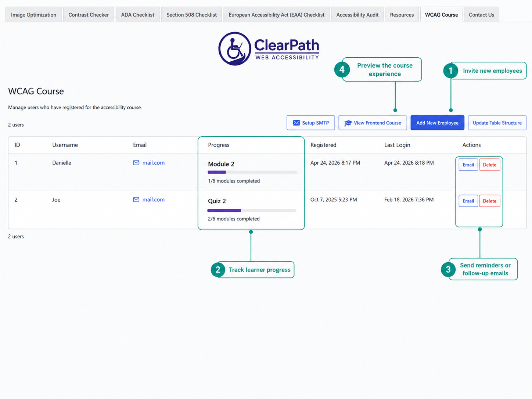The image size is (532, 399).
Task: Click Joe's Quiz 2 progress bar
Action: (x=252, y=211)
